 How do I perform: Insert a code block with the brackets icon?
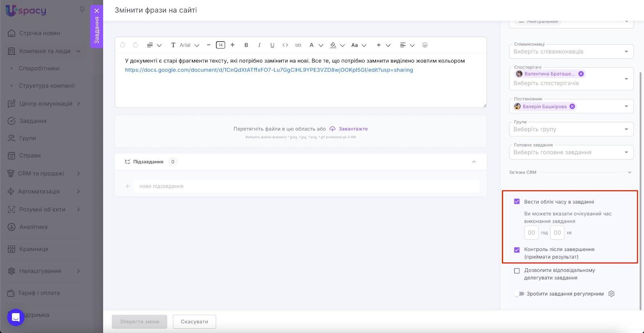coord(285,45)
